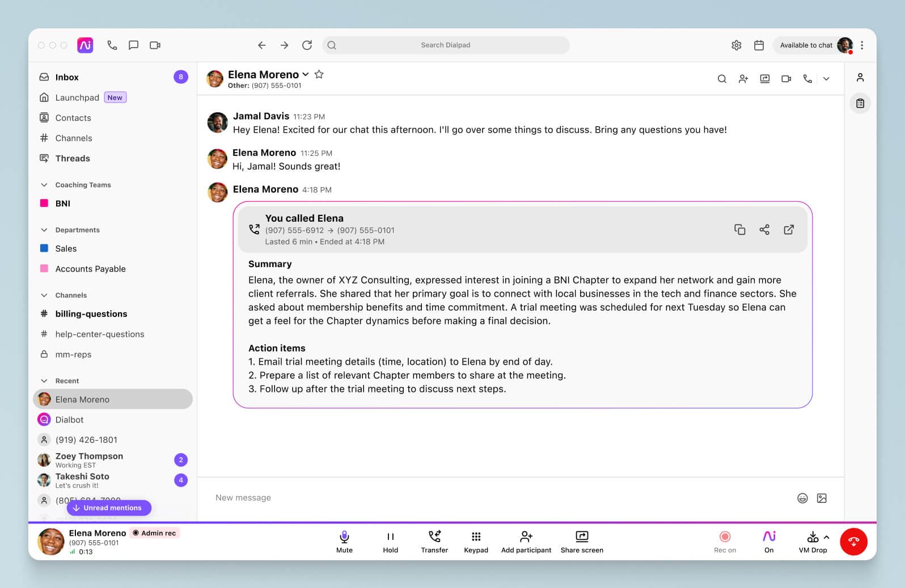905x588 pixels.
Task: Put the call on hold
Action: (390, 542)
